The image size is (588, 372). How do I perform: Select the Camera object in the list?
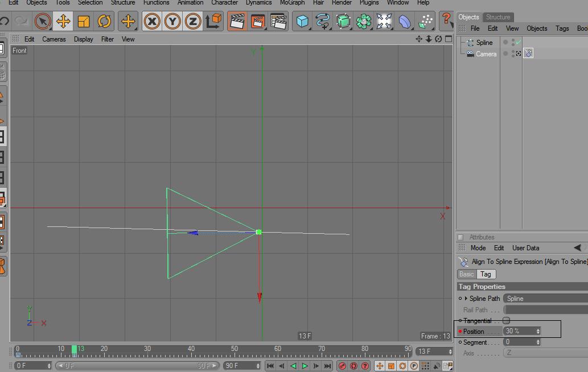(x=486, y=54)
